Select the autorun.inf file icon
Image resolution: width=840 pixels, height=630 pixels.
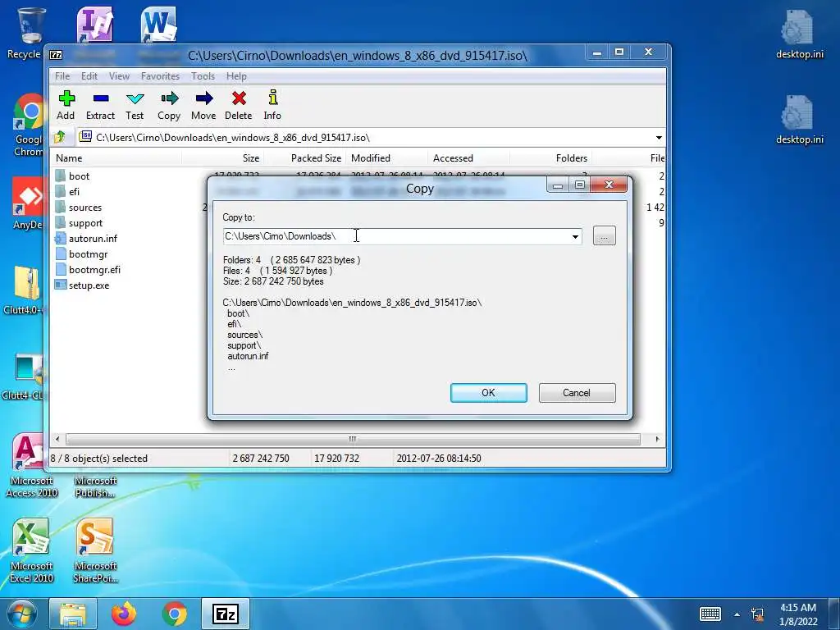[60, 239]
